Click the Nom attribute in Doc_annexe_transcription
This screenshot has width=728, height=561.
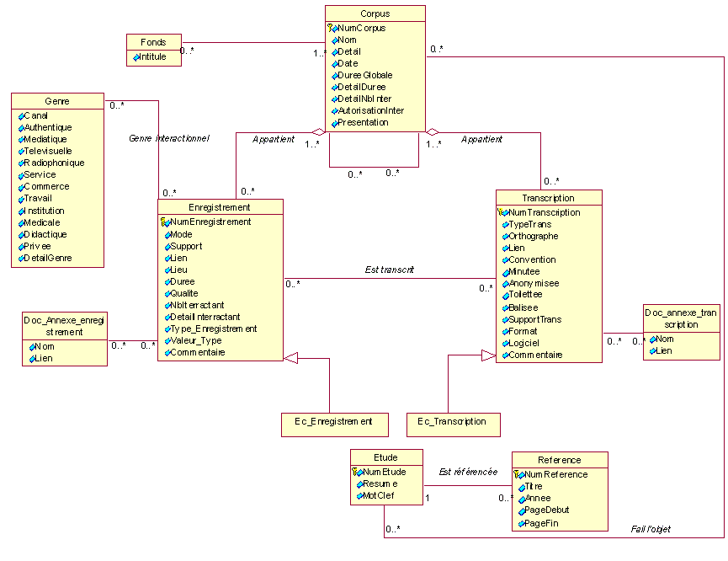(662, 339)
